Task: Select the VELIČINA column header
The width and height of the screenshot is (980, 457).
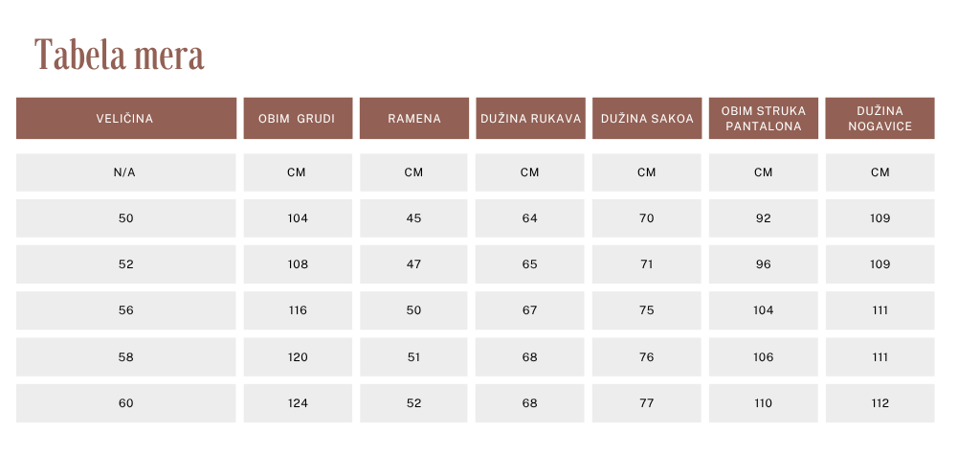Action: click(126, 118)
